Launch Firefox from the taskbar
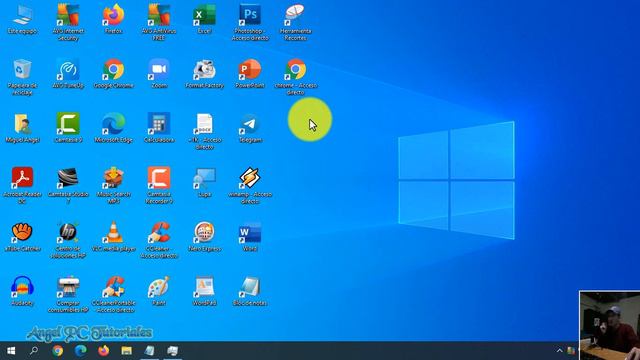This screenshot has height=360, width=640. coord(103,351)
